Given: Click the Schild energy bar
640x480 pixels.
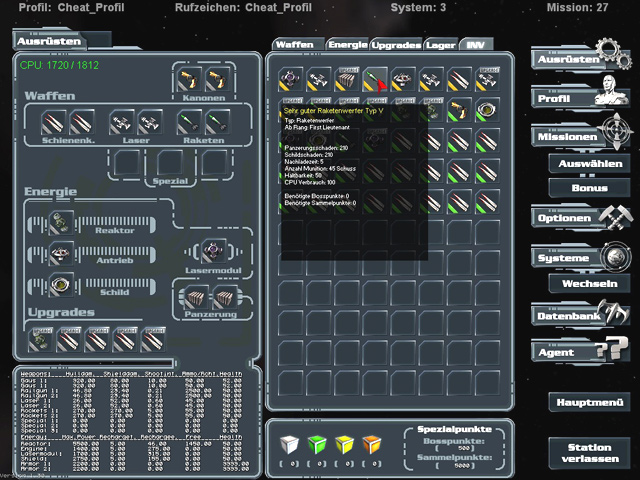Looking at the screenshot, I should click(117, 287).
